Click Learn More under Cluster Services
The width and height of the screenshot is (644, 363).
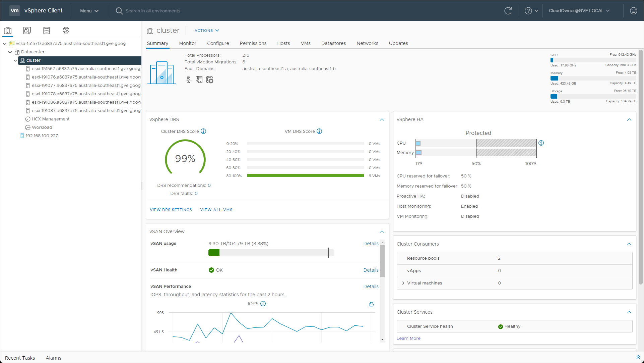[x=408, y=339]
